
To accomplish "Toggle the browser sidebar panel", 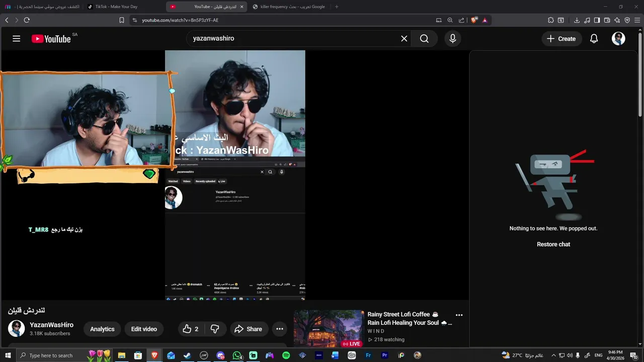I will click(597, 20).
